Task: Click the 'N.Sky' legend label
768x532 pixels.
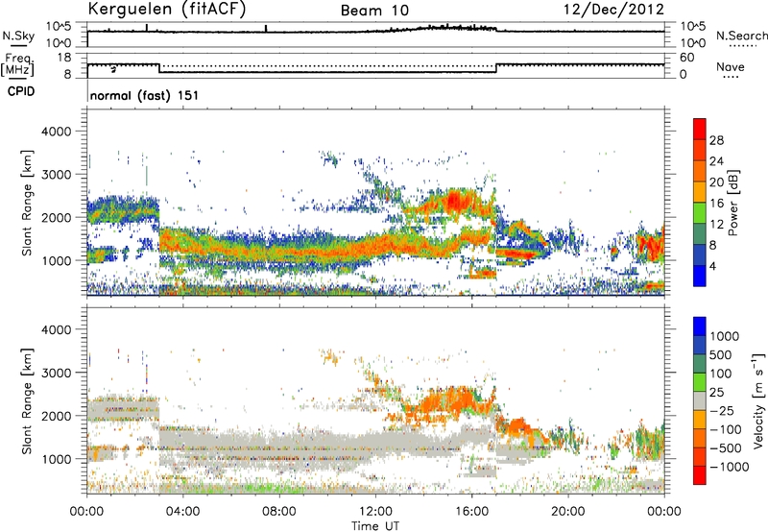Action: point(18,36)
